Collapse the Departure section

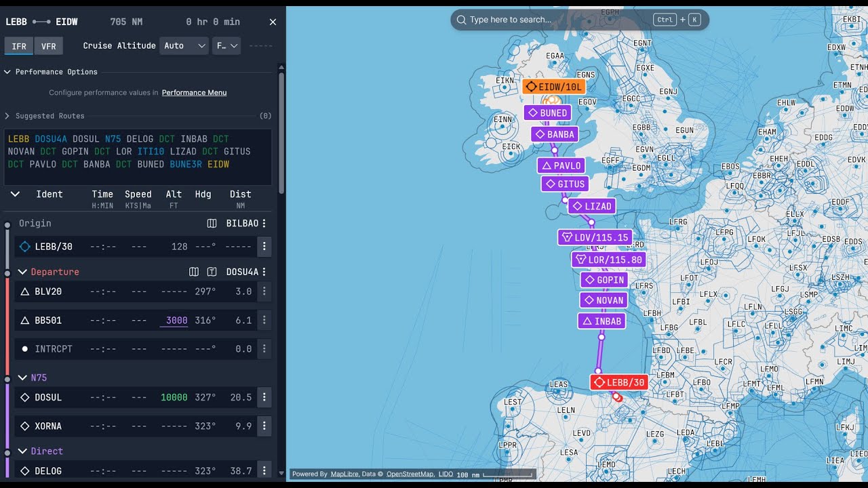pos(22,272)
